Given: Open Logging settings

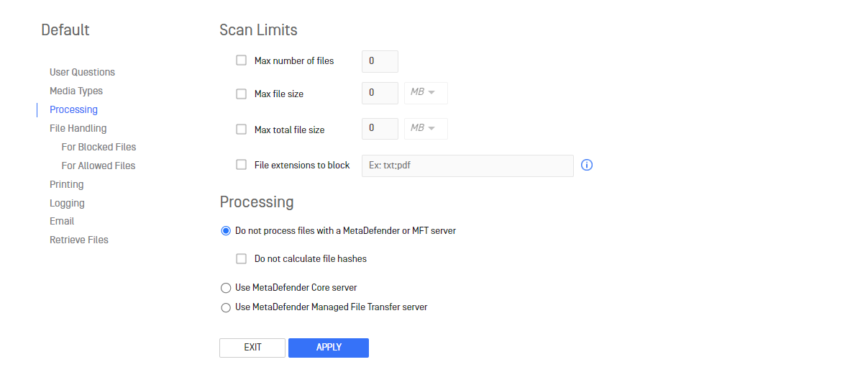Looking at the screenshot, I should [x=67, y=203].
